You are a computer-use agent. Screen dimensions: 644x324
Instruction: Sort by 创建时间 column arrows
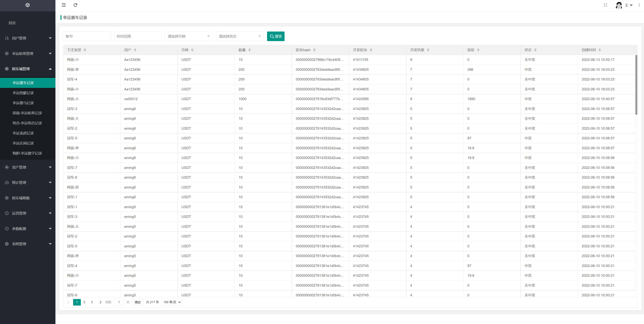coord(599,50)
